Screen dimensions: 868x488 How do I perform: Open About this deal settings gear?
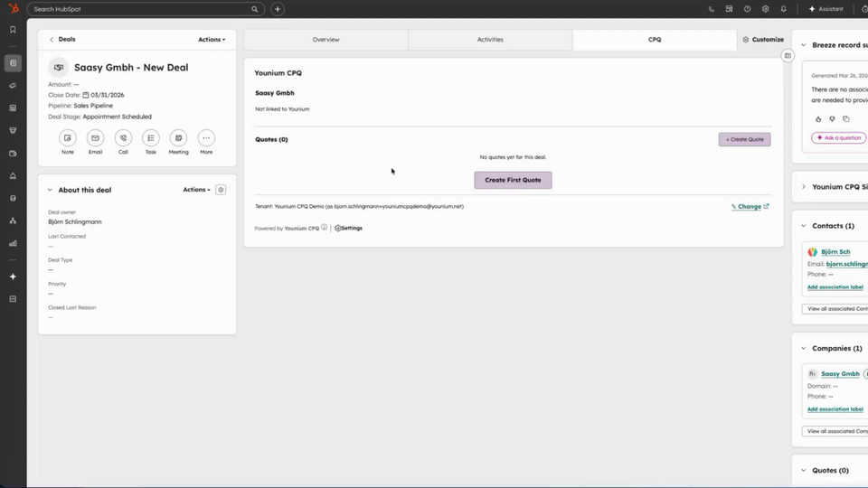pyautogui.click(x=221, y=190)
